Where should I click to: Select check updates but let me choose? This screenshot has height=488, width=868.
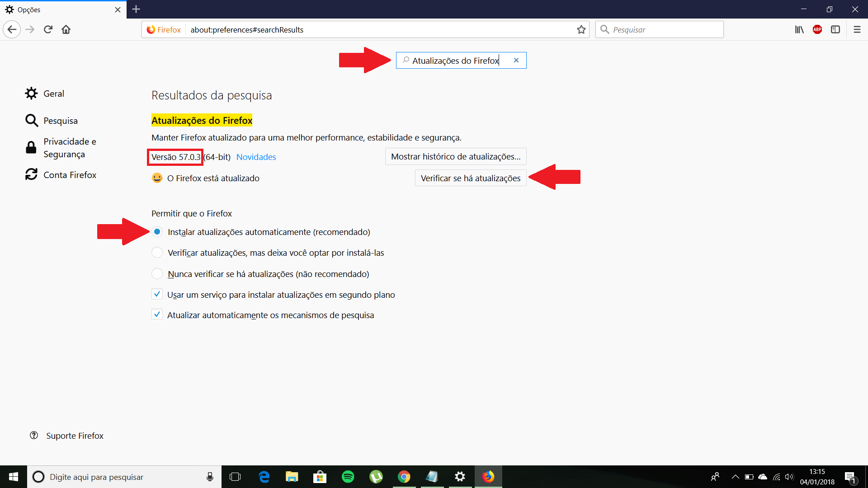click(x=157, y=253)
